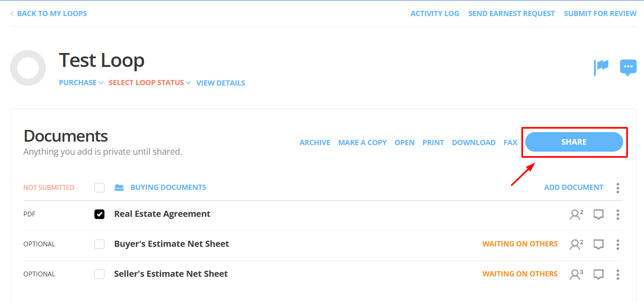The width and height of the screenshot is (644, 302).
Task: Click Submit For Review in top bar
Action: (600, 13)
